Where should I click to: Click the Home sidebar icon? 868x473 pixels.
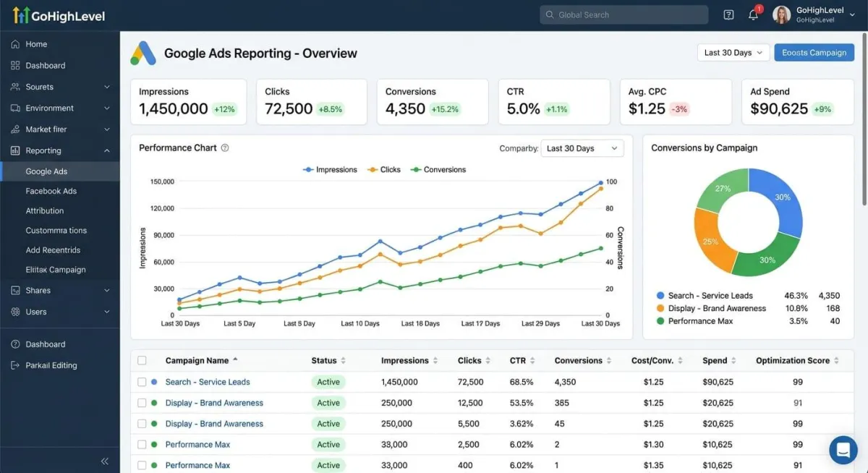[15, 44]
